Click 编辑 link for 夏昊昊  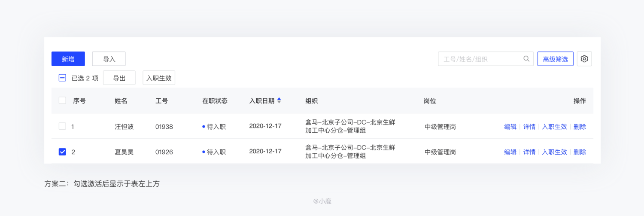click(510, 152)
